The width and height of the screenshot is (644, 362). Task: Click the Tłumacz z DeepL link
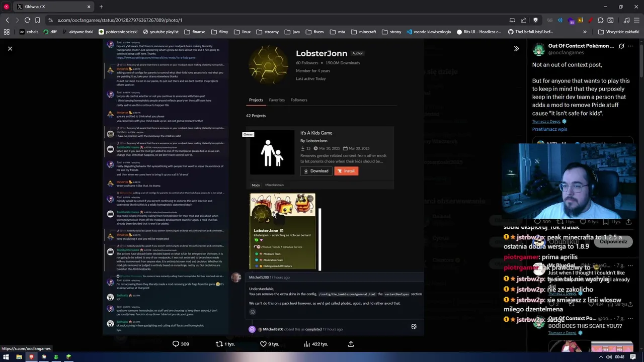(546, 122)
